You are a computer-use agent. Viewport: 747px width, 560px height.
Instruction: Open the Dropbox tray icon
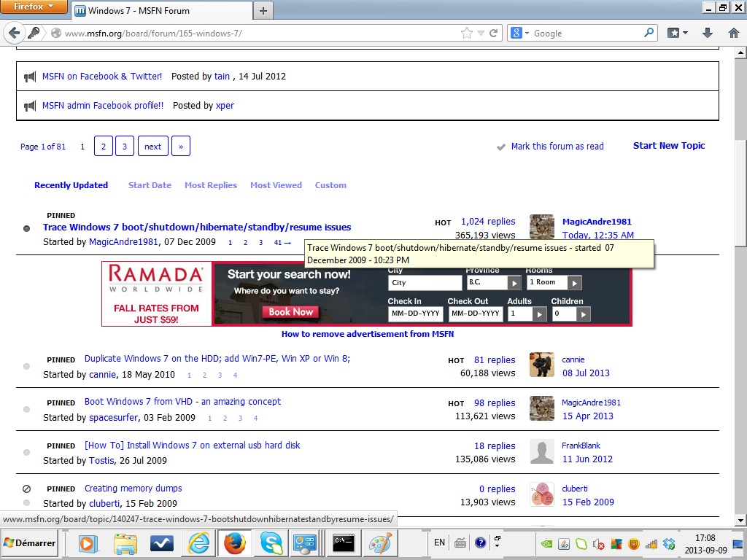pos(669,543)
